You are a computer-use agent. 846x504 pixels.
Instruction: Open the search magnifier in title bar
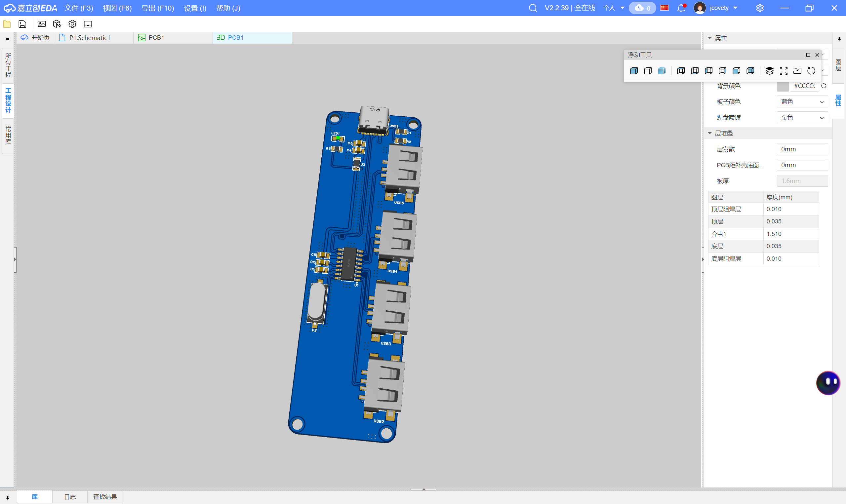click(x=533, y=8)
